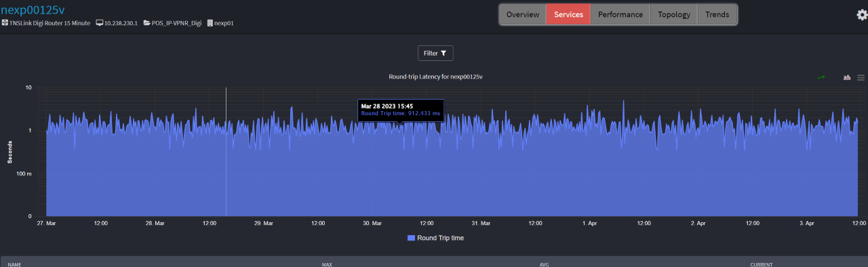868x267 pixels.
Task: Sort table by the AVG column header
Action: click(544, 264)
